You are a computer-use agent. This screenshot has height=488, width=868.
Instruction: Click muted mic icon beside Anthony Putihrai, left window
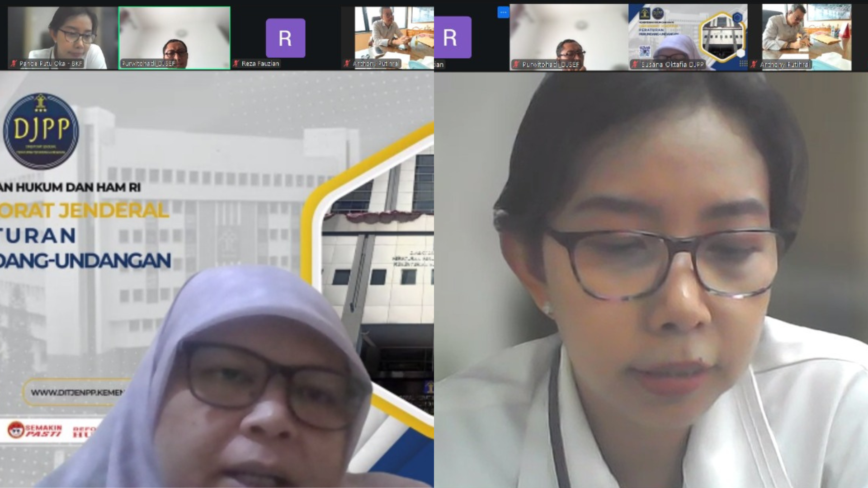pyautogui.click(x=347, y=64)
